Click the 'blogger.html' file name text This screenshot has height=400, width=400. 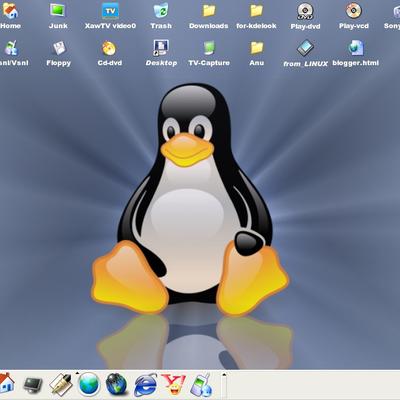356,63
